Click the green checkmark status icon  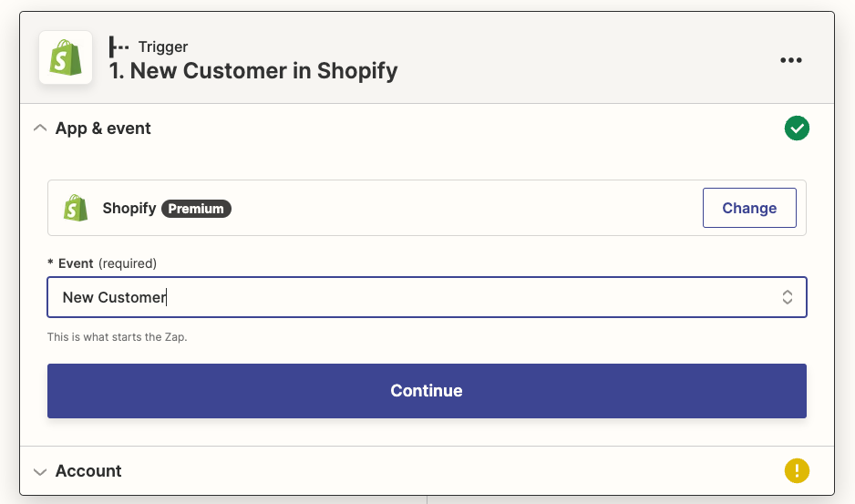click(797, 129)
